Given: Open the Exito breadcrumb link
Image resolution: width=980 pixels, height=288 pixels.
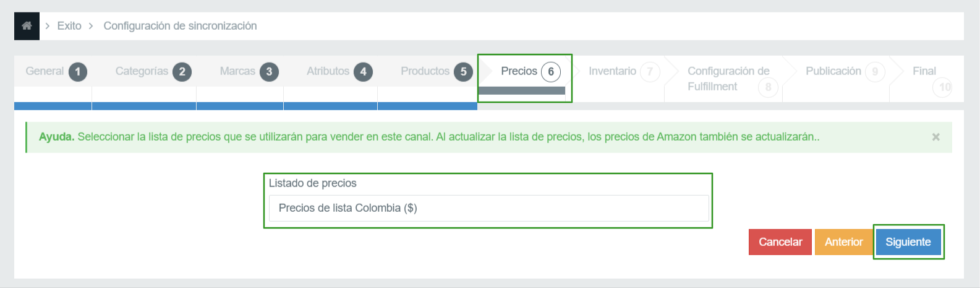Looking at the screenshot, I should coord(69,26).
